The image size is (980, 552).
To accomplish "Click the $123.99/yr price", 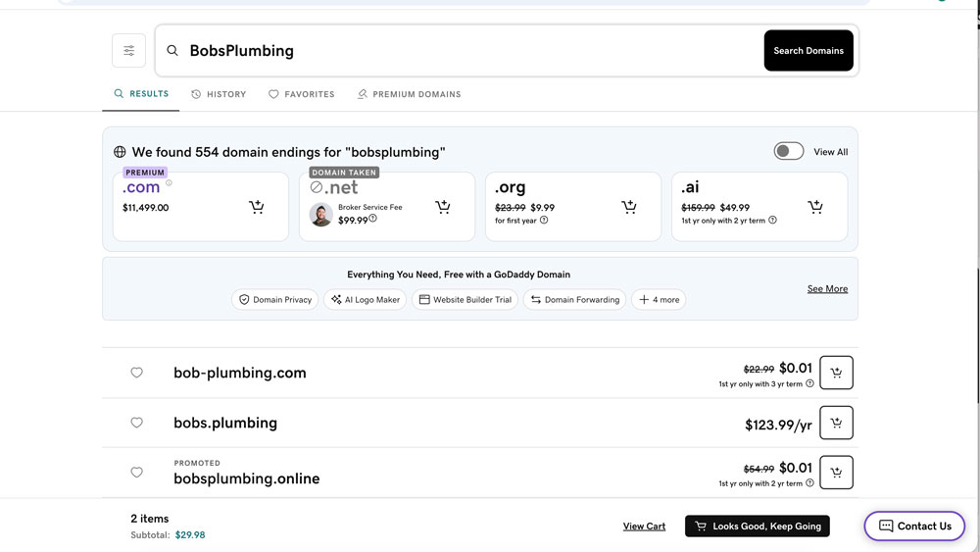I will coord(778,426).
